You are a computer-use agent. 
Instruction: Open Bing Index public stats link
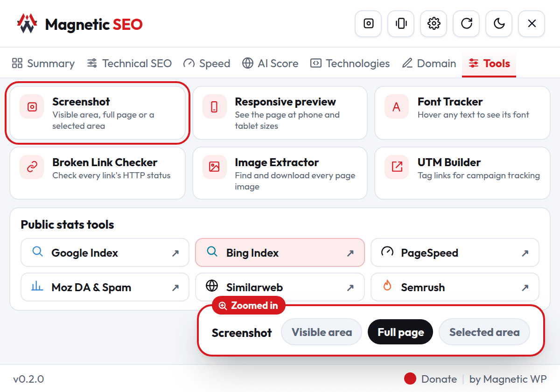click(x=280, y=253)
